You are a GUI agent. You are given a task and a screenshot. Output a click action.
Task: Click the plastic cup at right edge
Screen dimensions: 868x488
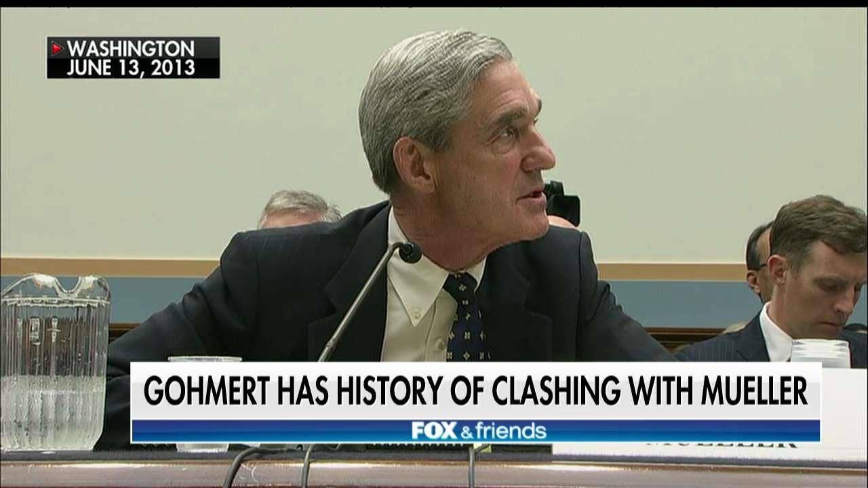821,353
